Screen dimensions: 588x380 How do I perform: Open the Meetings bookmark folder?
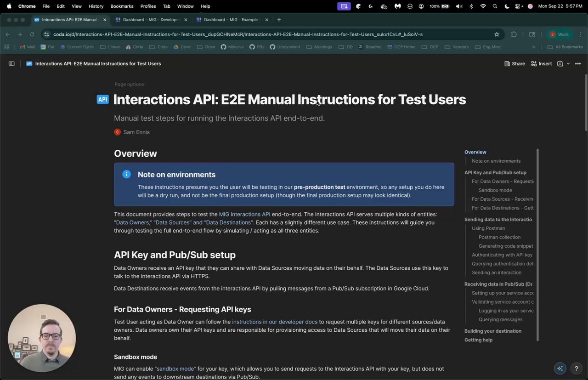[x=319, y=47]
